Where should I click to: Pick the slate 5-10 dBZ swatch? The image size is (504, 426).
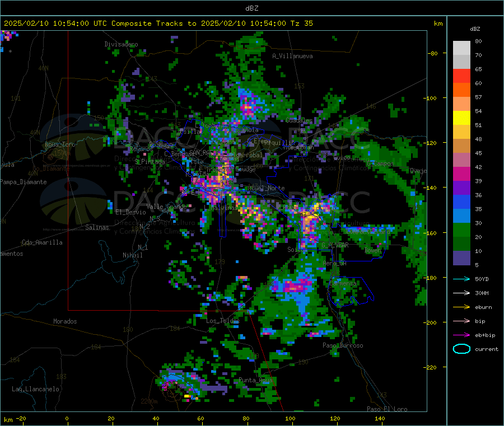(461, 258)
